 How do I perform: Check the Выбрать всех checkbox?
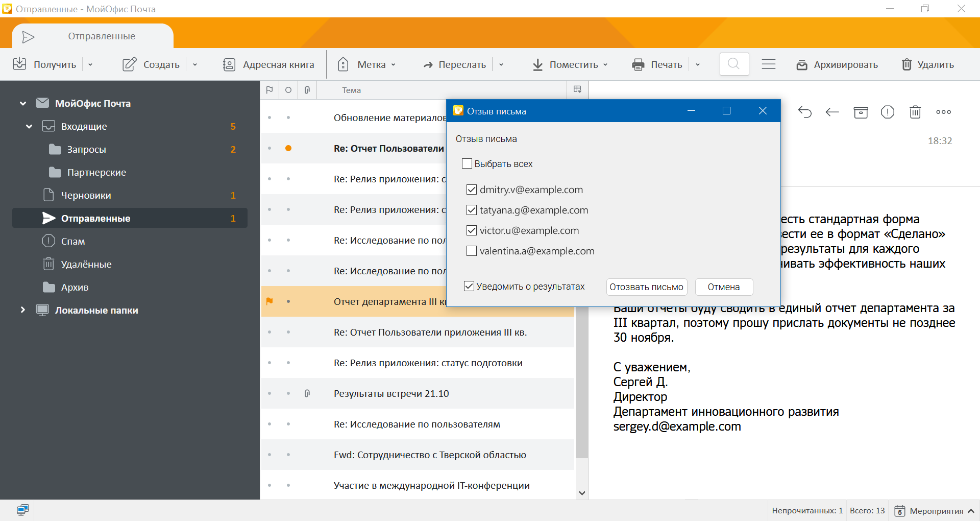[x=467, y=163]
